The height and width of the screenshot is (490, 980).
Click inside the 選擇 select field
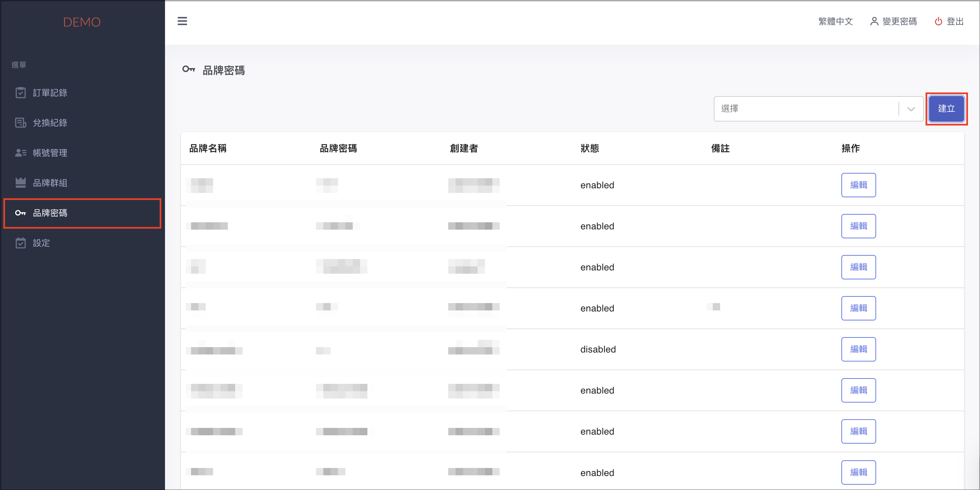[x=818, y=109]
